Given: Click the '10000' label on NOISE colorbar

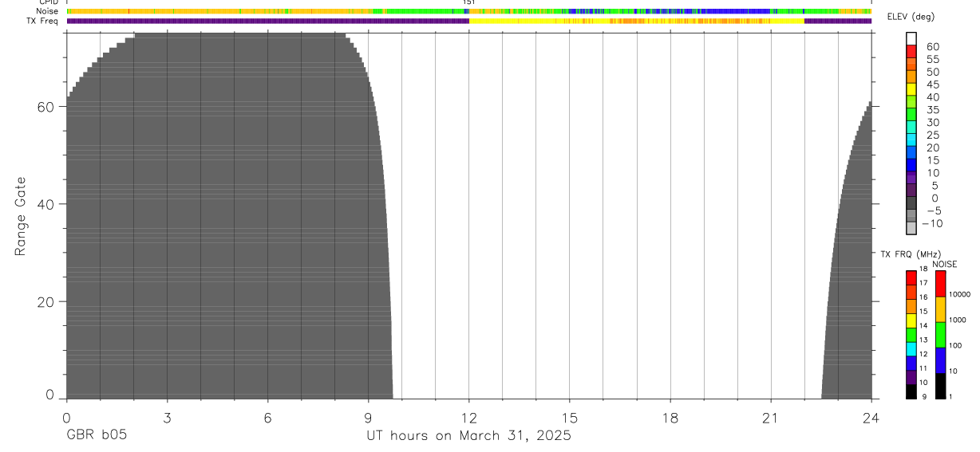Looking at the screenshot, I should [x=960, y=294].
